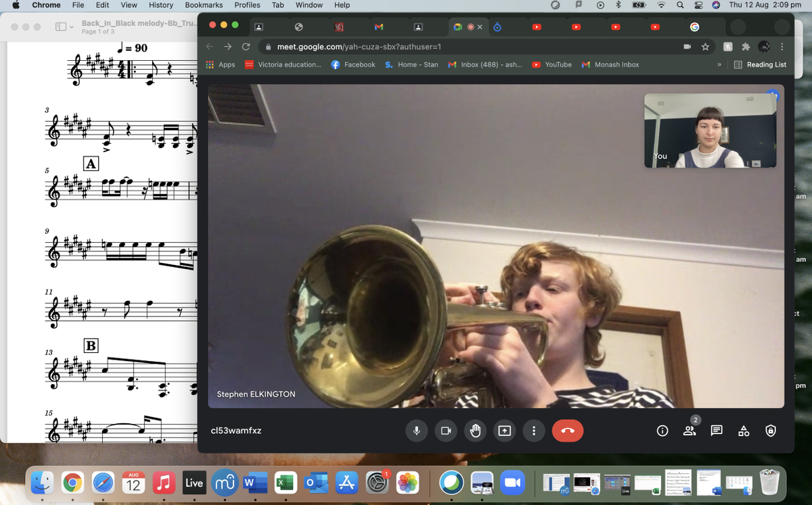This screenshot has height=505, width=812.
Task: Open meeting details info icon
Action: pos(662,431)
